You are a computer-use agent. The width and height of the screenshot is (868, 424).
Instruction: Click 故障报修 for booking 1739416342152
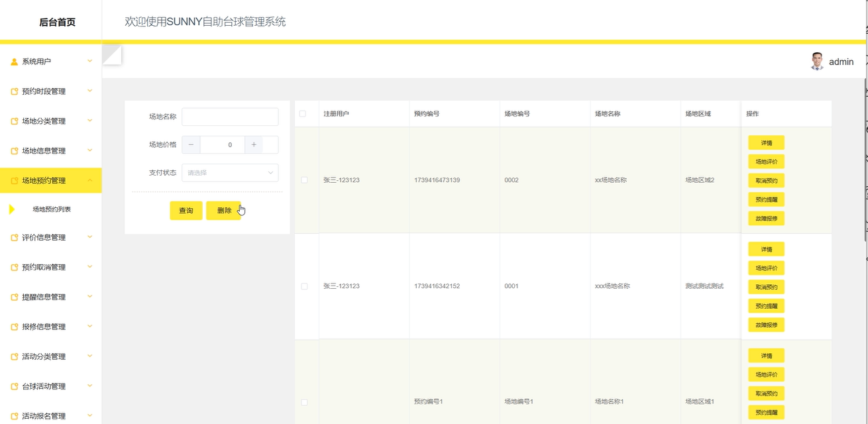766,325
